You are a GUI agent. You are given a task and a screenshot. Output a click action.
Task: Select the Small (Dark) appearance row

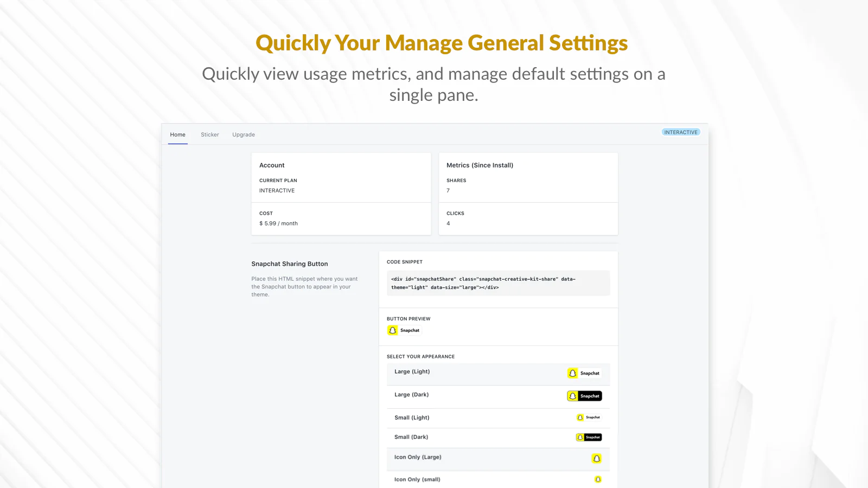(x=498, y=438)
